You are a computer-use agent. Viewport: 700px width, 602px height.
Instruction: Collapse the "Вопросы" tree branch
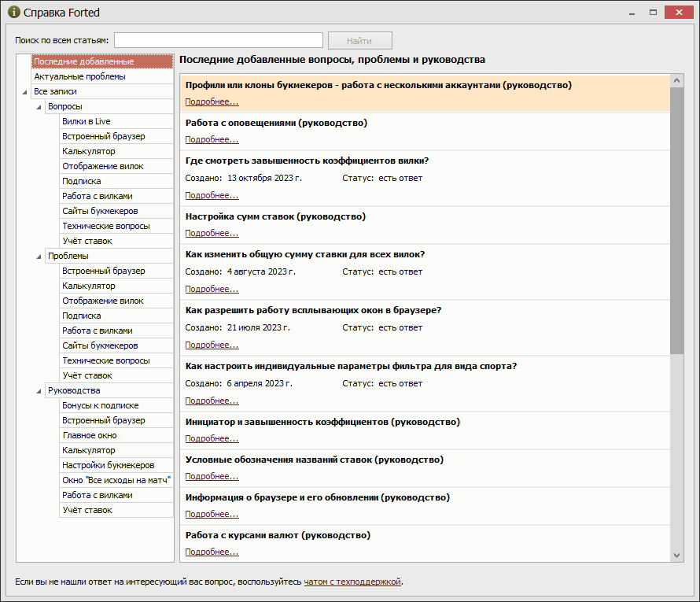pos(39,107)
